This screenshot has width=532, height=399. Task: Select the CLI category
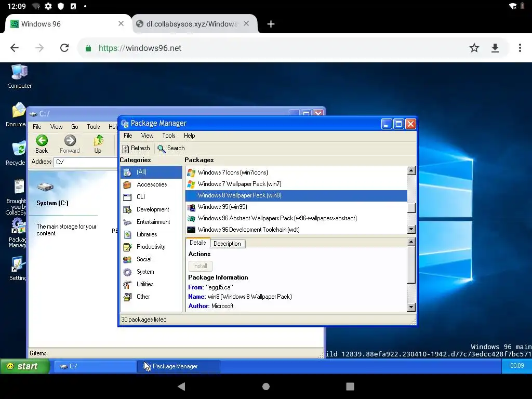tap(151, 197)
